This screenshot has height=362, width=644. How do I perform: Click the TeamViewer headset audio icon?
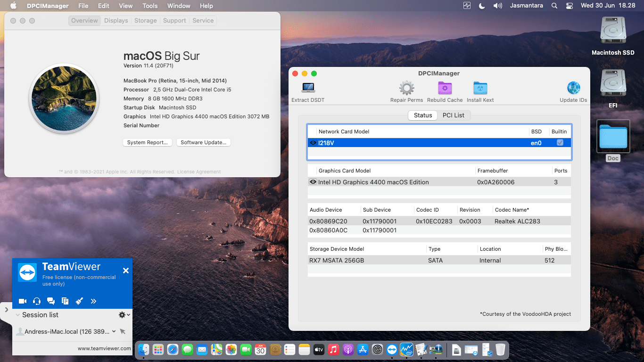click(x=37, y=301)
